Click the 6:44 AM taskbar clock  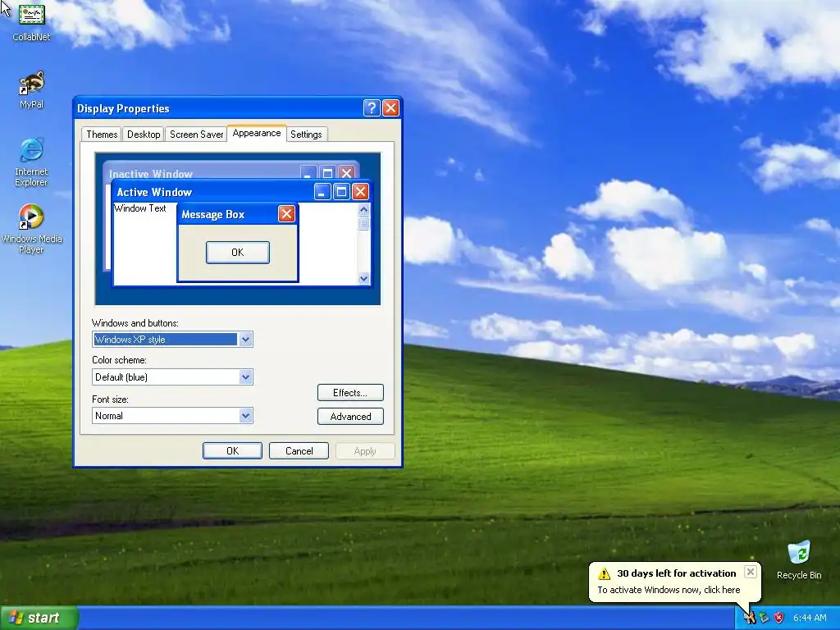click(810, 618)
